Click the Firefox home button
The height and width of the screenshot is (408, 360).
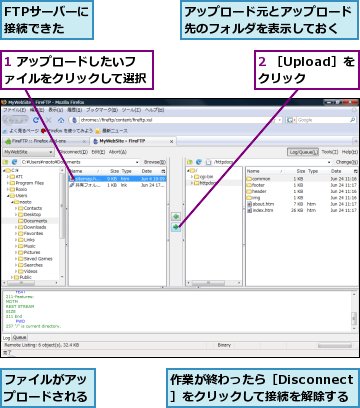[x=61, y=120]
